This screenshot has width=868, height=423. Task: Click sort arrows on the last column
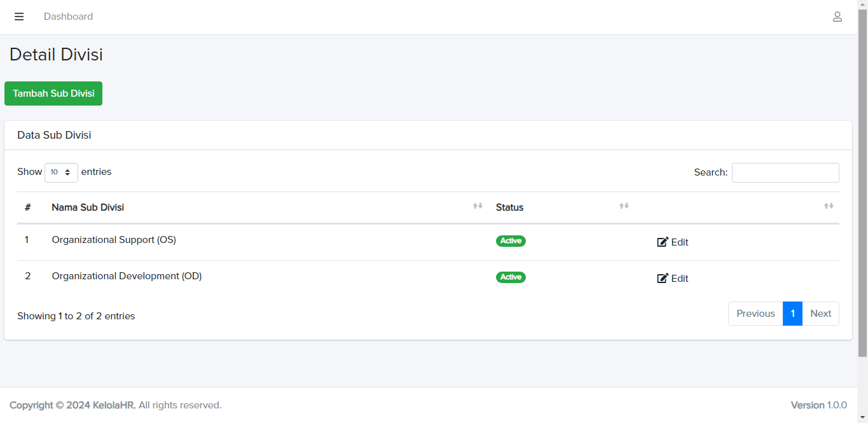829,206
